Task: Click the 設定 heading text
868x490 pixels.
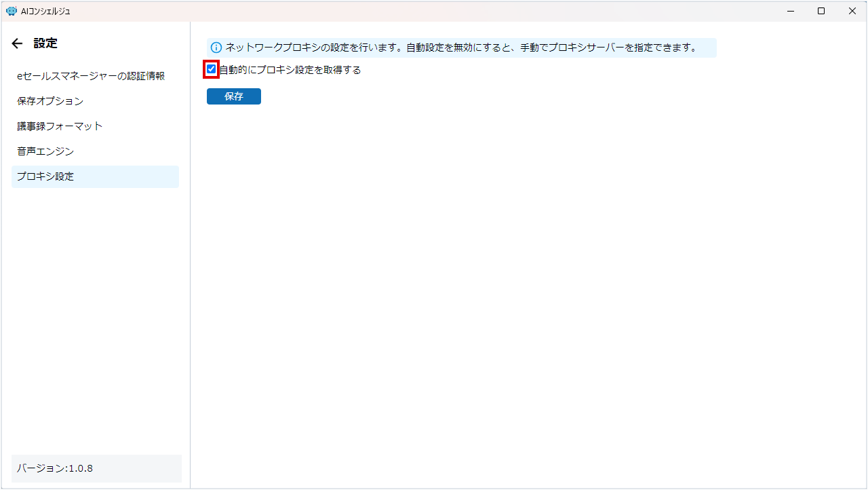Action: point(45,43)
